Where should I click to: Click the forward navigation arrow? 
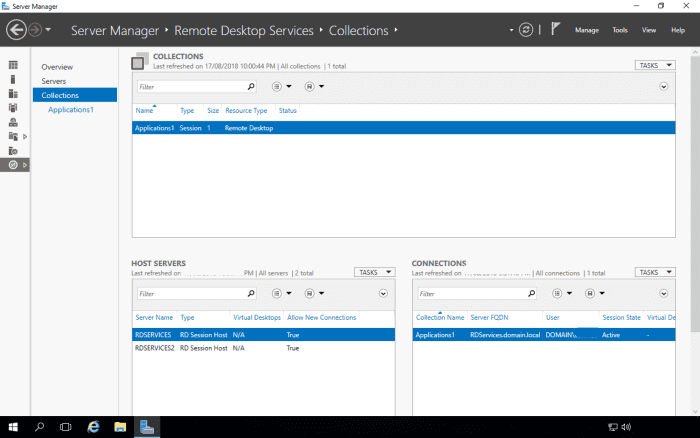(35, 30)
